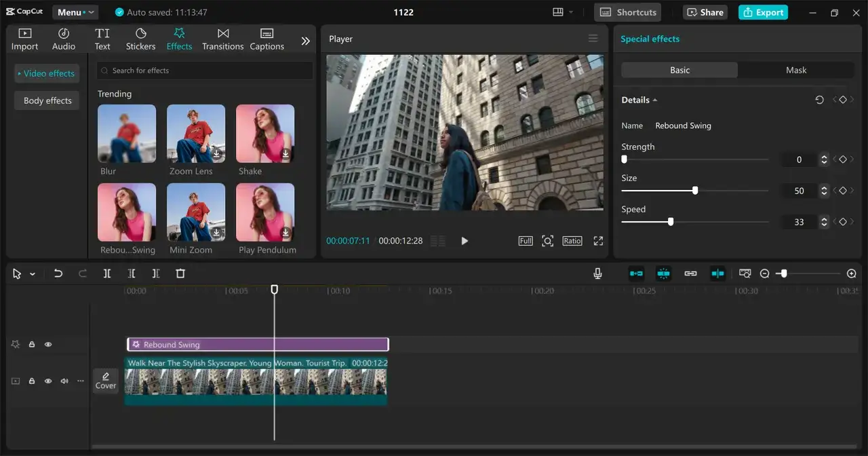Select the Zoom Lens effect thumbnail
The height and width of the screenshot is (456, 868).
pyautogui.click(x=196, y=134)
